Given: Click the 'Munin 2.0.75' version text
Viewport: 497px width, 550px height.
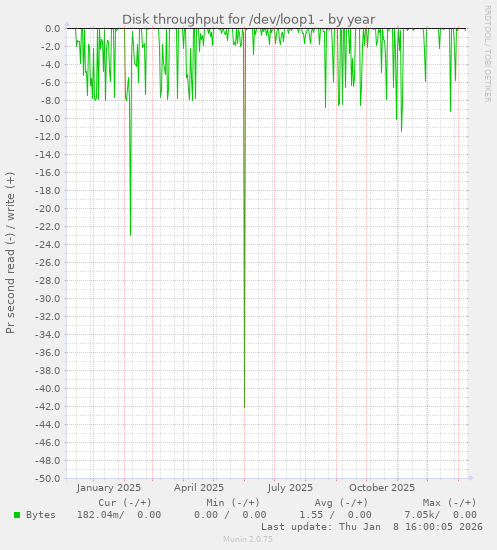Looking at the screenshot, I should coord(248,539).
